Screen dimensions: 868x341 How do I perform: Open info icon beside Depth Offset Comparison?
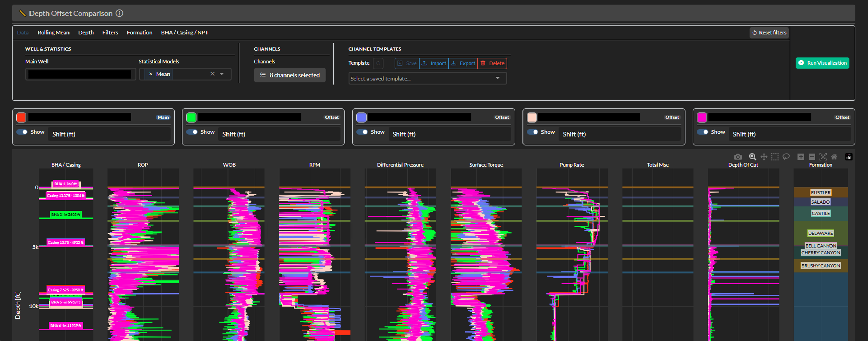pos(119,13)
